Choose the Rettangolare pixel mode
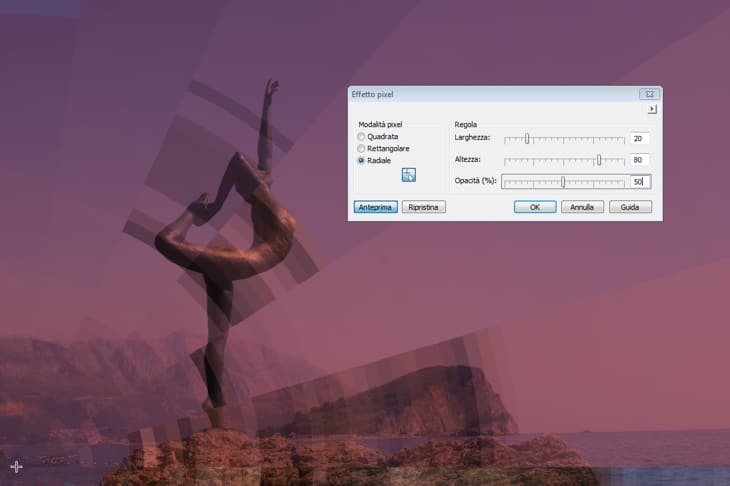The image size is (730, 486). pyautogui.click(x=361, y=148)
